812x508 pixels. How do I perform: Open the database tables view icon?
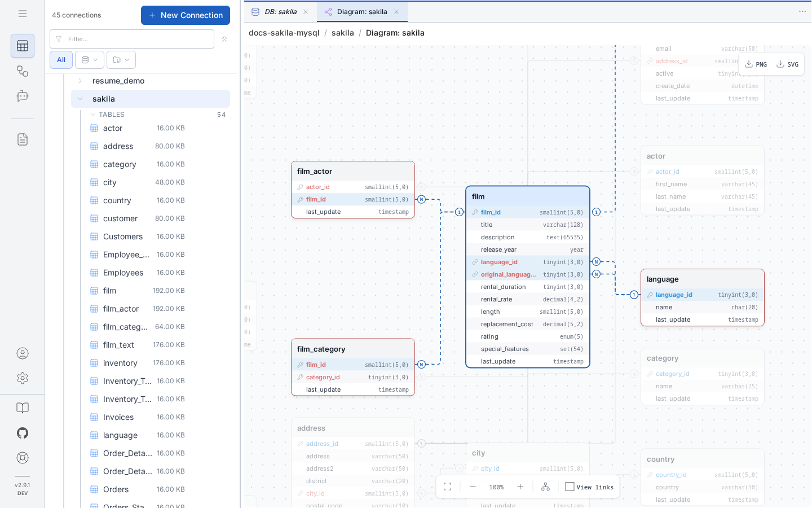tap(23, 46)
